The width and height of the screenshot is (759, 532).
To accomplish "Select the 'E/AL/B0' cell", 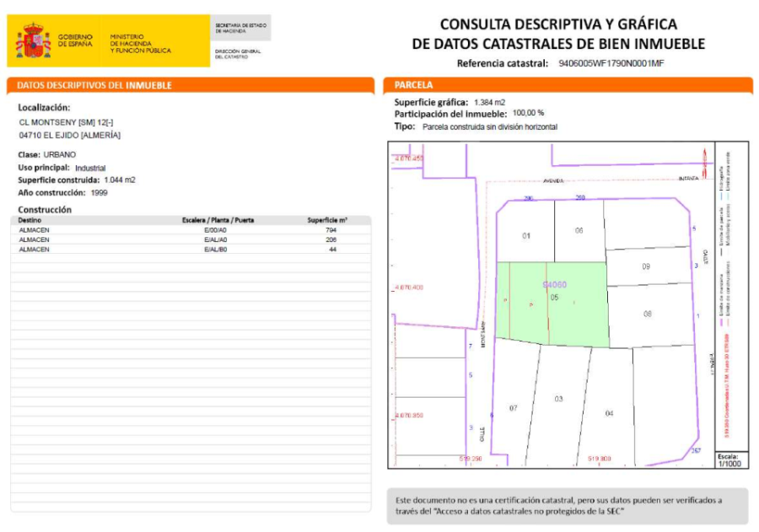I will (215, 250).
